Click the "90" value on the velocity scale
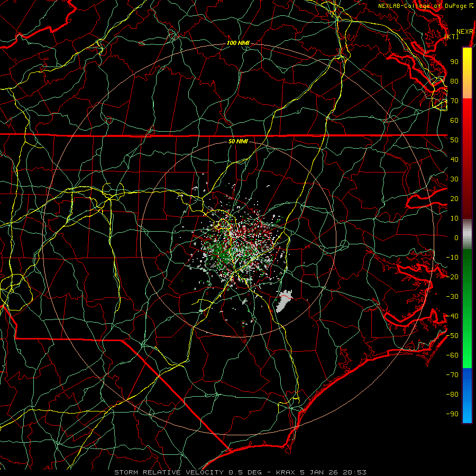Image resolution: width=476 pixels, height=476 pixels. coord(454,62)
